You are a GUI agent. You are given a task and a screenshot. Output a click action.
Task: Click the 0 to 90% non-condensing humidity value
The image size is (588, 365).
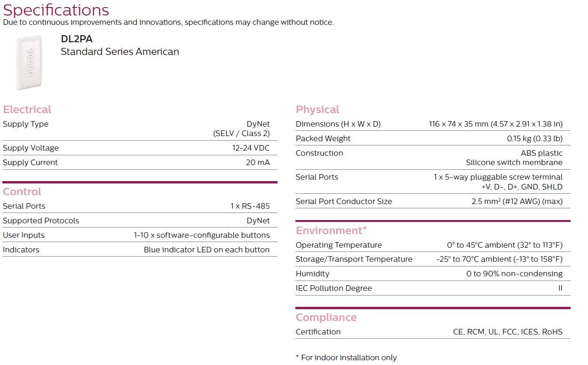tap(514, 274)
